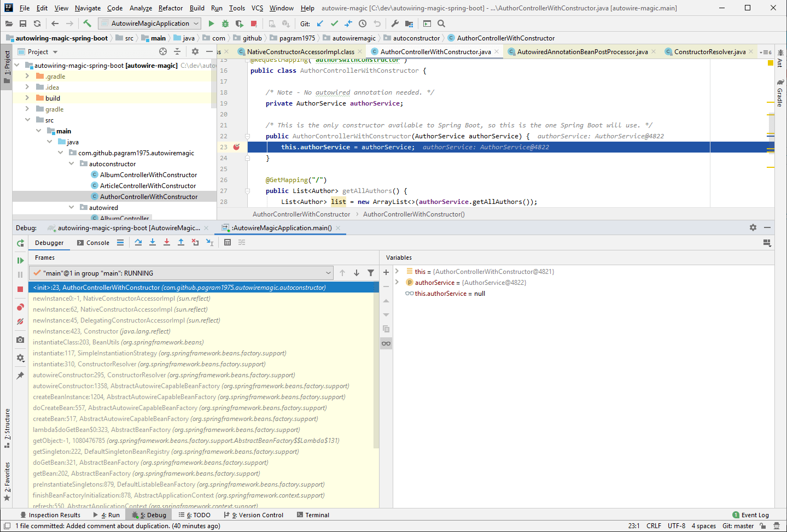The image size is (787, 532).
Task: Open the Evaluate Expression calculator
Action: [228, 242]
